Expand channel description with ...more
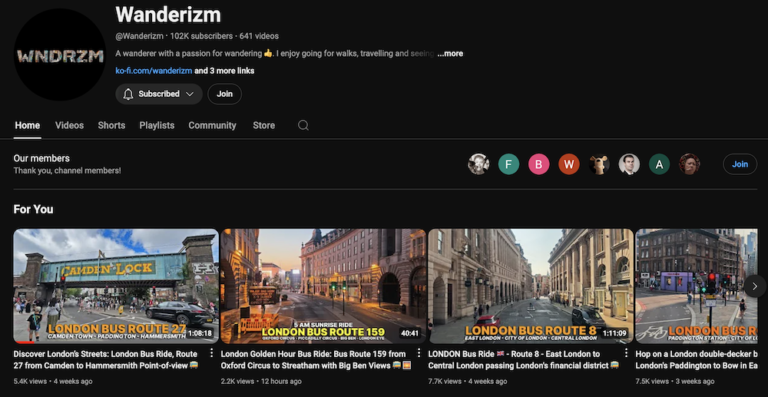The image size is (768, 397). [x=450, y=53]
